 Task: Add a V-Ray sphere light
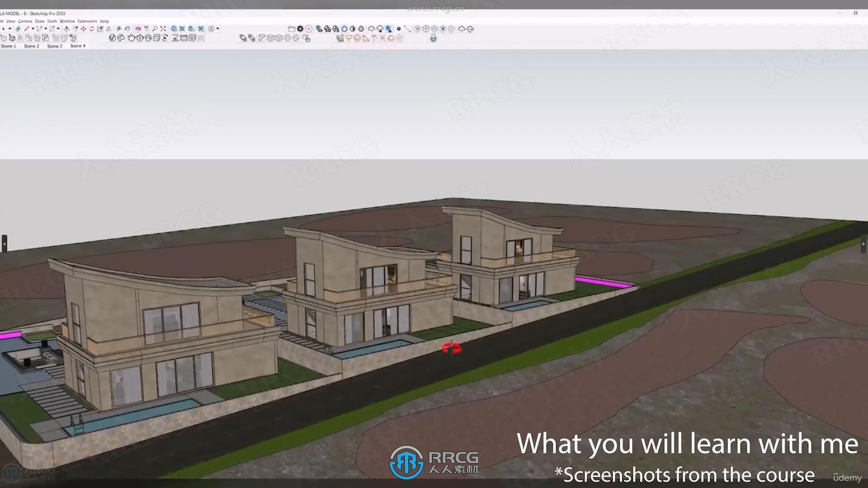[357, 38]
